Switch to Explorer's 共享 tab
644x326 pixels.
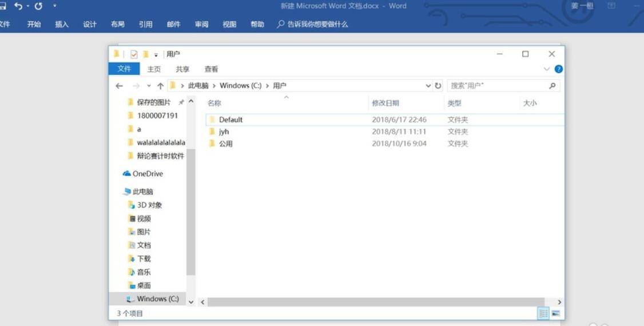click(x=182, y=69)
